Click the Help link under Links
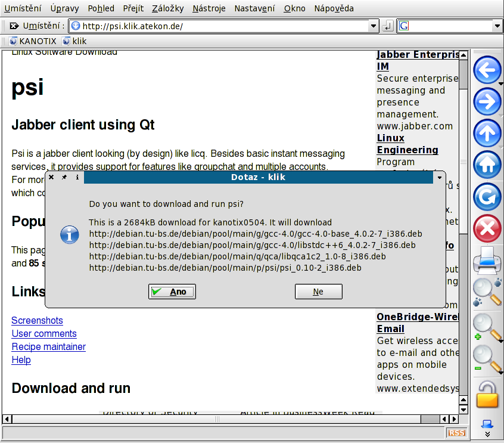 [21, 360]
